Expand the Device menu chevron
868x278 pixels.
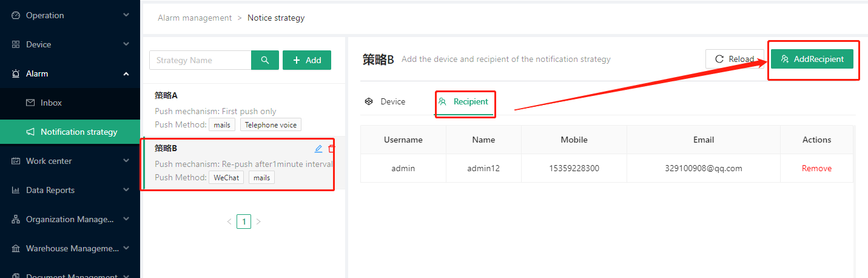point(126,44)
